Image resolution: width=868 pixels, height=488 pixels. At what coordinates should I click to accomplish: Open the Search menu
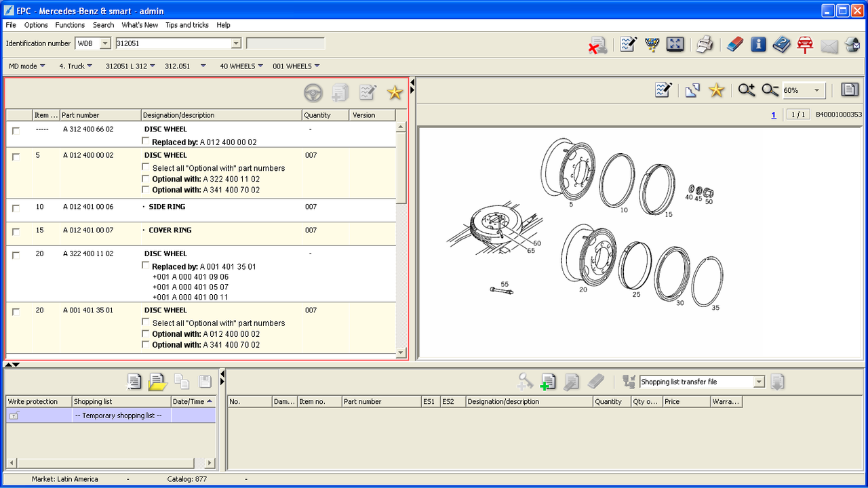pyautogui.click(x=103, y=25)
